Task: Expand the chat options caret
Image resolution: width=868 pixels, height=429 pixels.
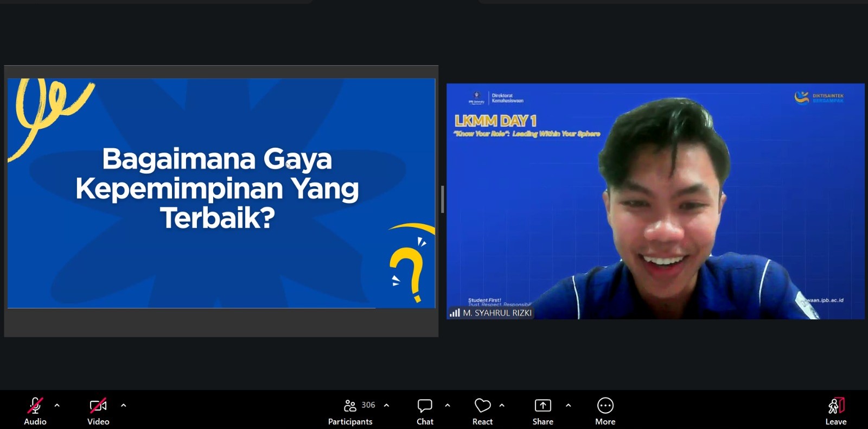Action: point(448,405)
